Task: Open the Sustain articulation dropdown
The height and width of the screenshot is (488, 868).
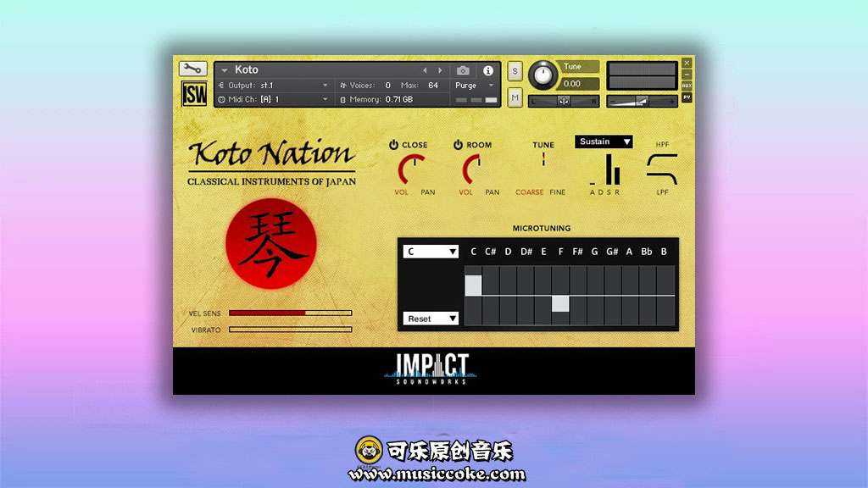Action: click(x=604, y=141)
